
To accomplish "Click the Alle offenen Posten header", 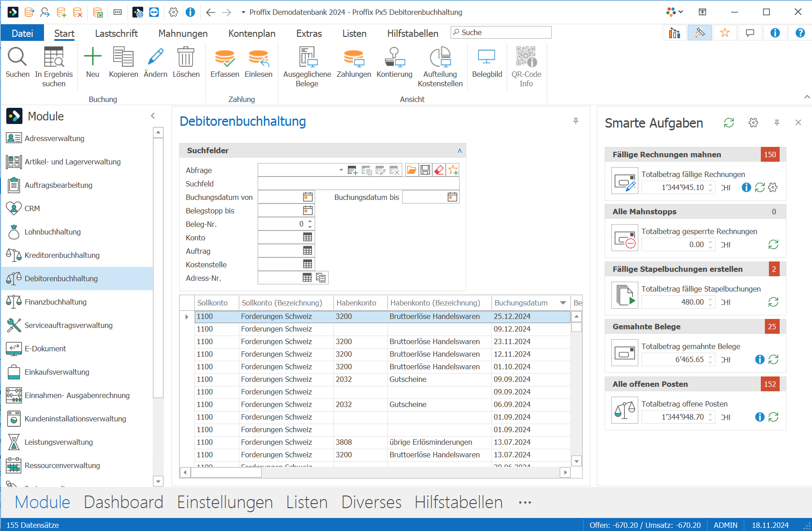I will [695, 384].
